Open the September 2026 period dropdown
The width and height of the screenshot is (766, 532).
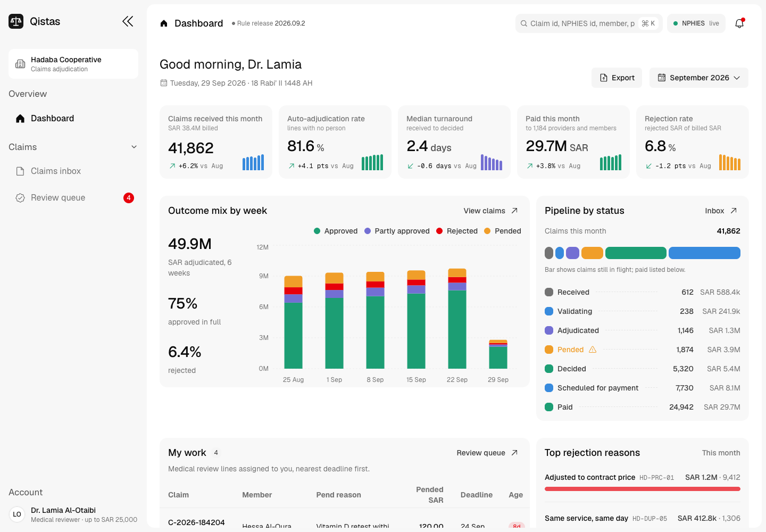(699, 78)
